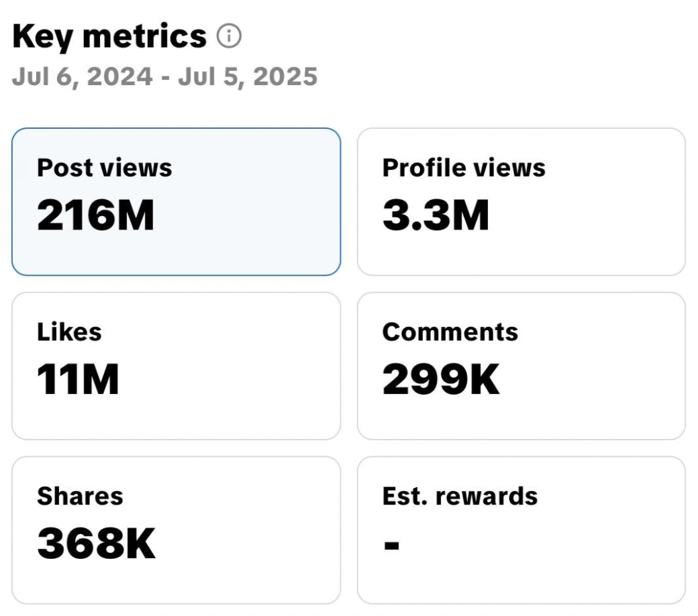This screenshot has width=698, height=616.
Task: Click the 3.3M profile views value
Action: pyautogui.click(x=436, y=215)
